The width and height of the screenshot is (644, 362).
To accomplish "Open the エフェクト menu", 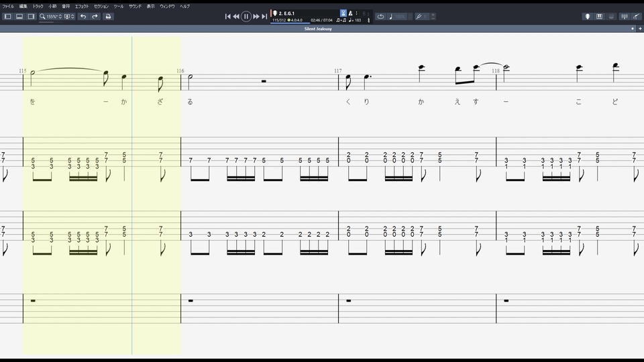I will [82, 6].
